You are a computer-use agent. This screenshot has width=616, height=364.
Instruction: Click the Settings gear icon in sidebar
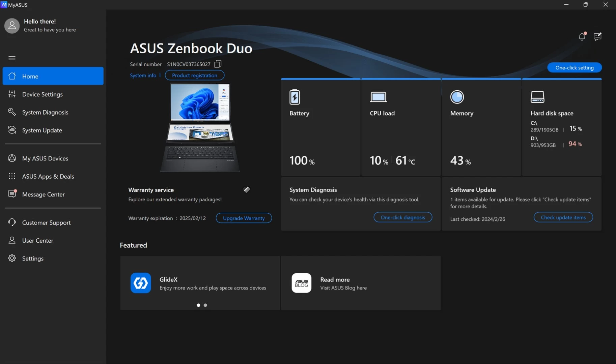coord(12,258)
